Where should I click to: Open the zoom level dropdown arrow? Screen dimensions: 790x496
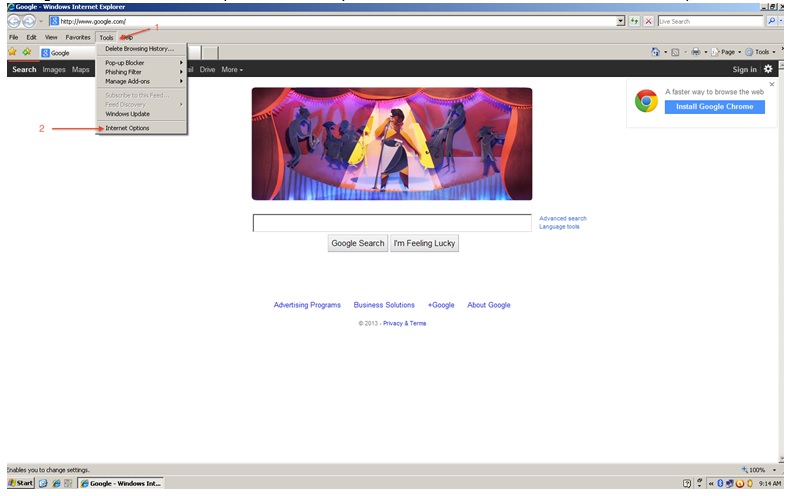[774, 470]
